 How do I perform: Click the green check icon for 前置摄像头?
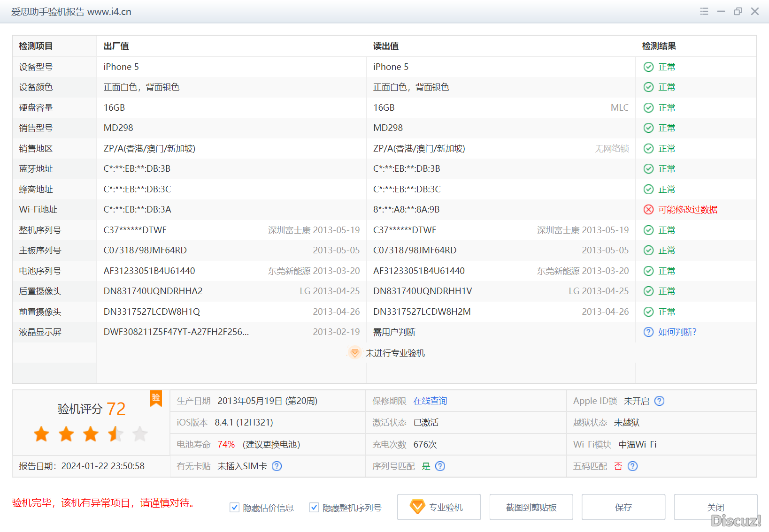coord(648,312)
